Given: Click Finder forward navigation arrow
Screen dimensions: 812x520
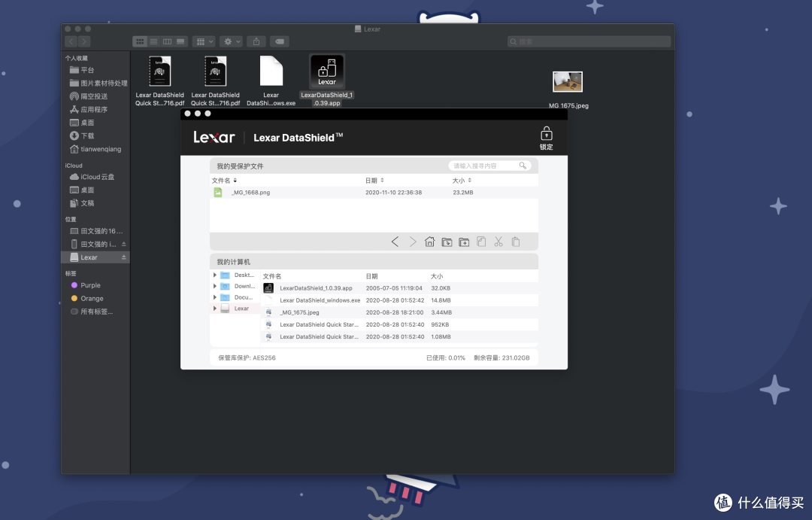Looking at the screenshot, I should pos(84,41).
